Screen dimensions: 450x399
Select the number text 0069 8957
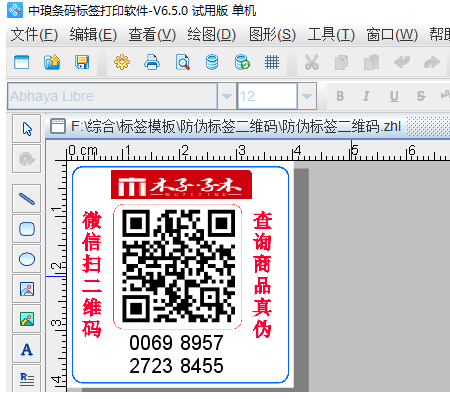[176, 343]
